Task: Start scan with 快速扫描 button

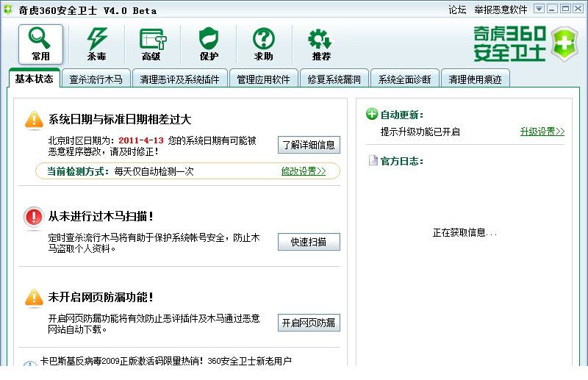Action: (309, 242)
